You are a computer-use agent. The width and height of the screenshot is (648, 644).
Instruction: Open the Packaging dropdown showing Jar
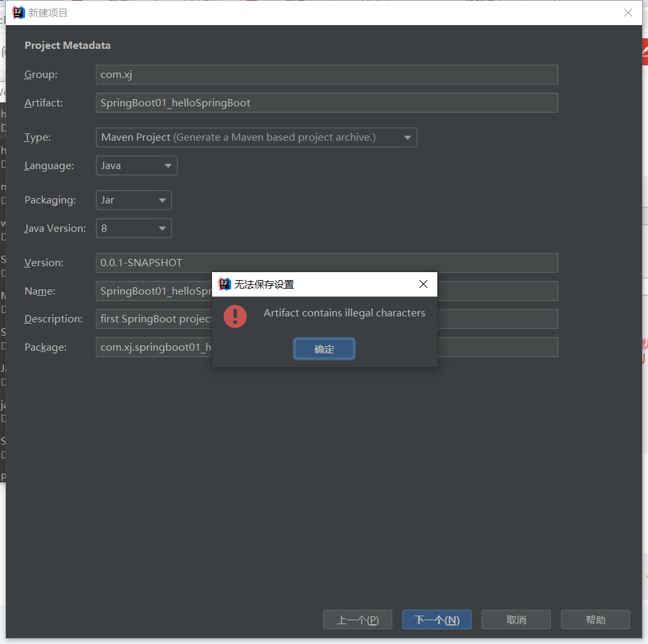[133, 200]
